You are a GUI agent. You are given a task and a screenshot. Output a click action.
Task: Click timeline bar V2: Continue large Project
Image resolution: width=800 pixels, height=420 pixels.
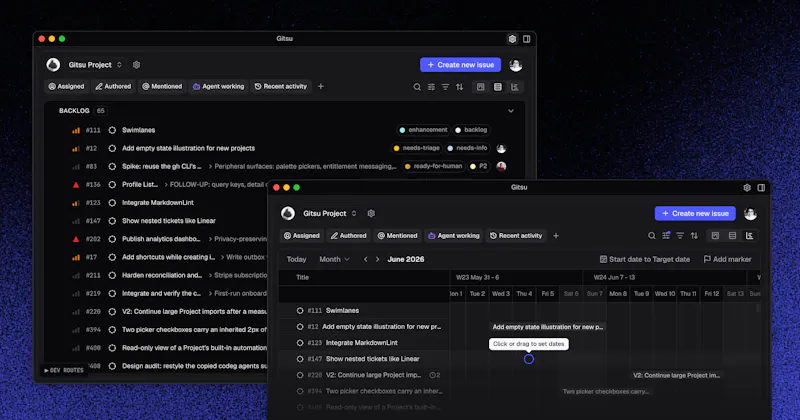pyautogui.click(x=677, y=375)
